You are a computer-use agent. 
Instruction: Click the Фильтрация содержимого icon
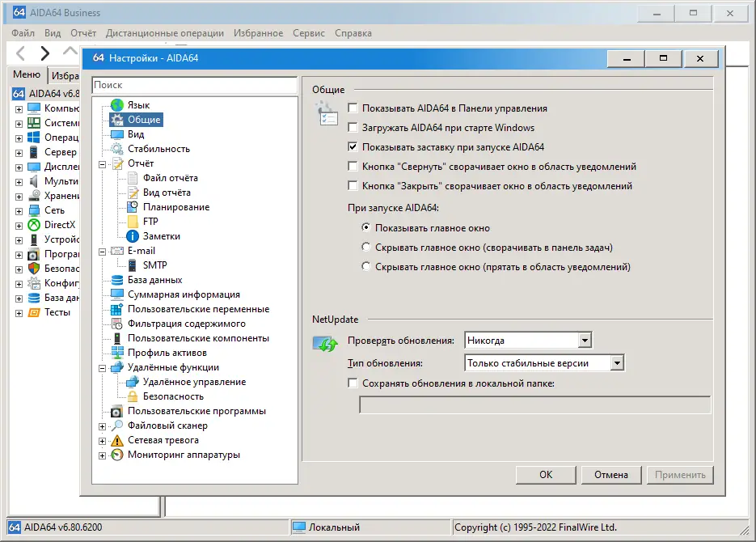tap(117, 324)
